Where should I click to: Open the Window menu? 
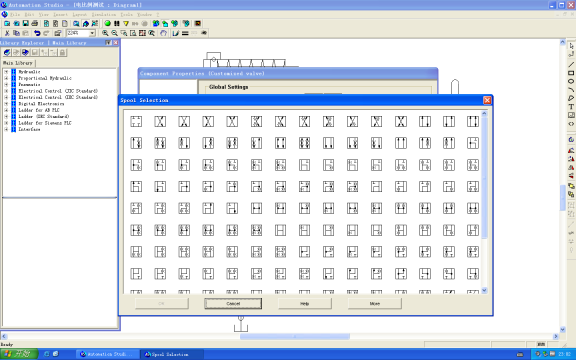click(x=144, y=14)
